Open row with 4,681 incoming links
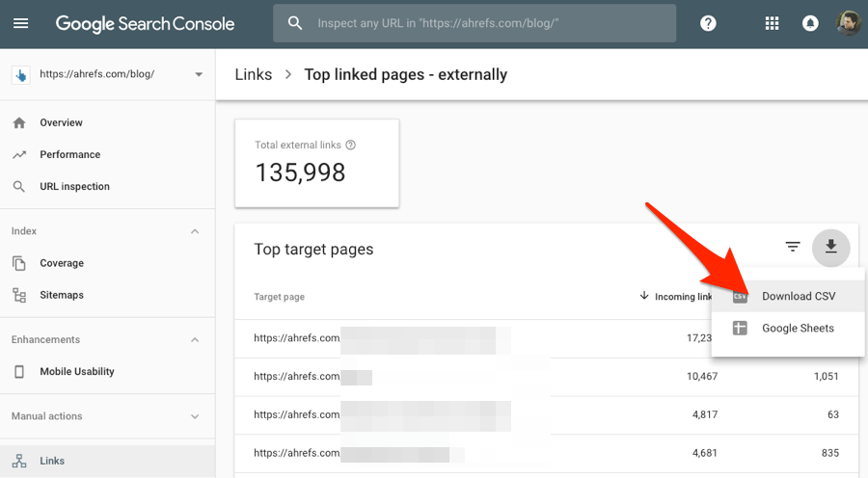The height and width of the screenshot is (478, 868). tap(547, 453)
